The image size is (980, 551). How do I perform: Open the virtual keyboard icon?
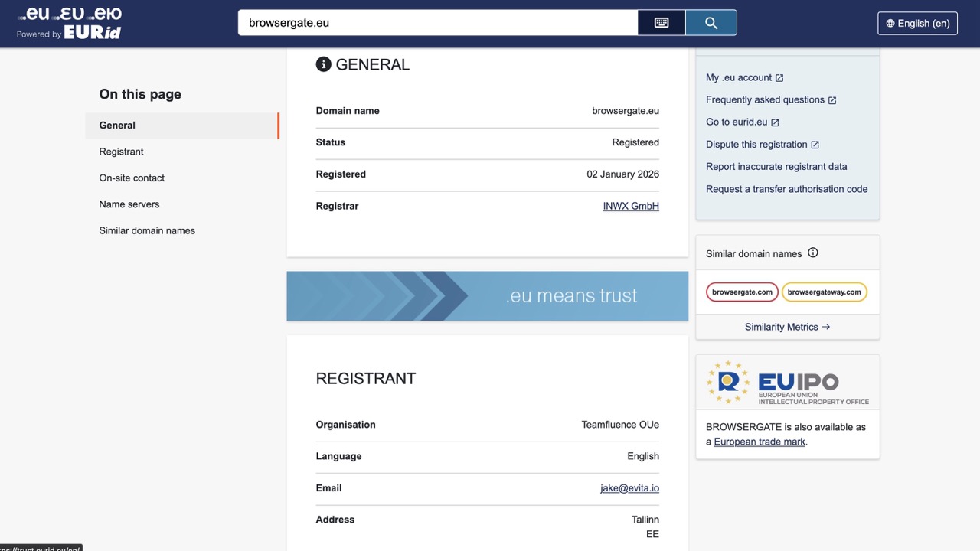tap(661, 23)
